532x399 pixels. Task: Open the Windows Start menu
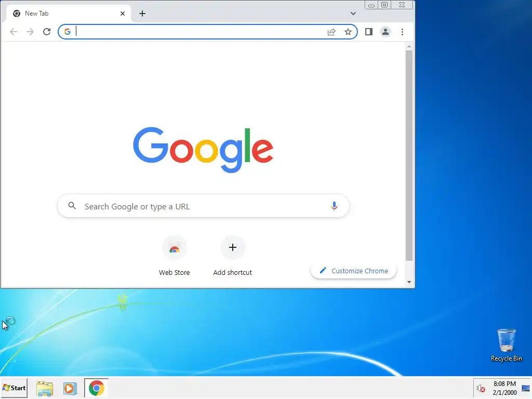pos(14,388)
